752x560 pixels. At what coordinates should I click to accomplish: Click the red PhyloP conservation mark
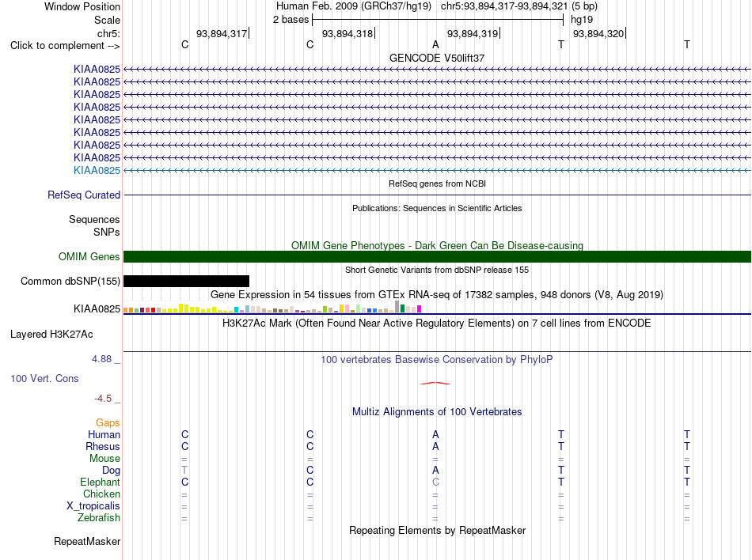[435, 384]
